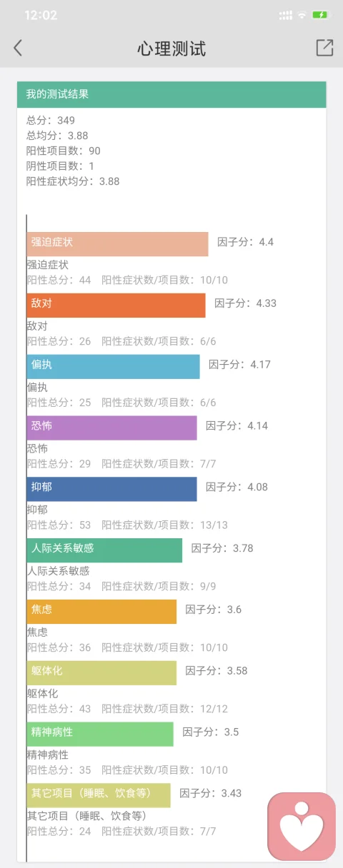Screen dimensions: 343x868
Task: Tap the green 人际关系敏感 bar
Action: 104,550
